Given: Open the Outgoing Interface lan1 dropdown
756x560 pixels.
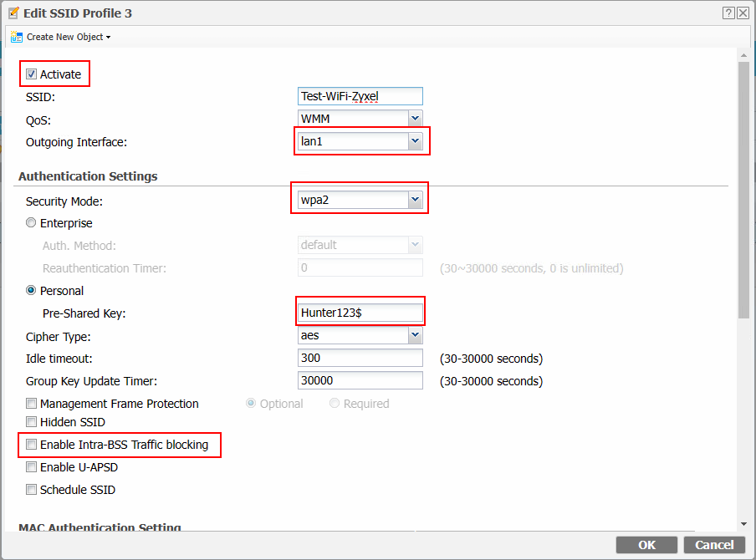Looking at the screenshot, I should [415, 140].
